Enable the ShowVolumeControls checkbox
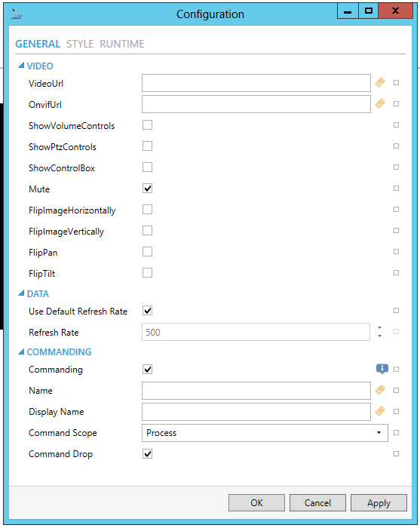Viewport: 420px width, 528px height. pyautogui.click(x=147, y=125)
